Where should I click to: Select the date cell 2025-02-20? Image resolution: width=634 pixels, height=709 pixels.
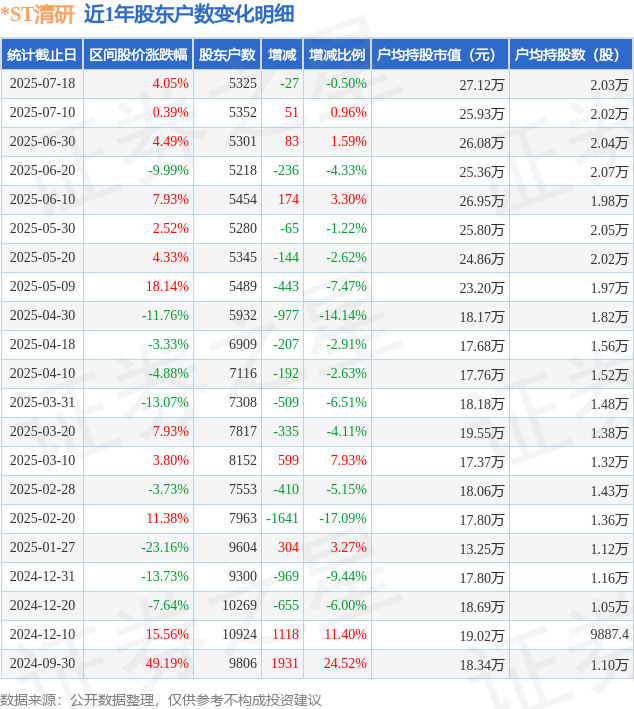pos(43,518)
